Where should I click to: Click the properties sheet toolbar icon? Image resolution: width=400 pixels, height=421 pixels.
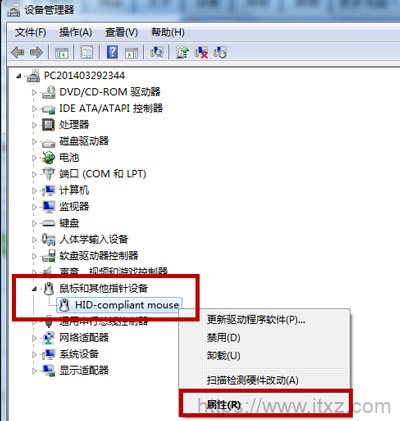(x=87, y=52)
